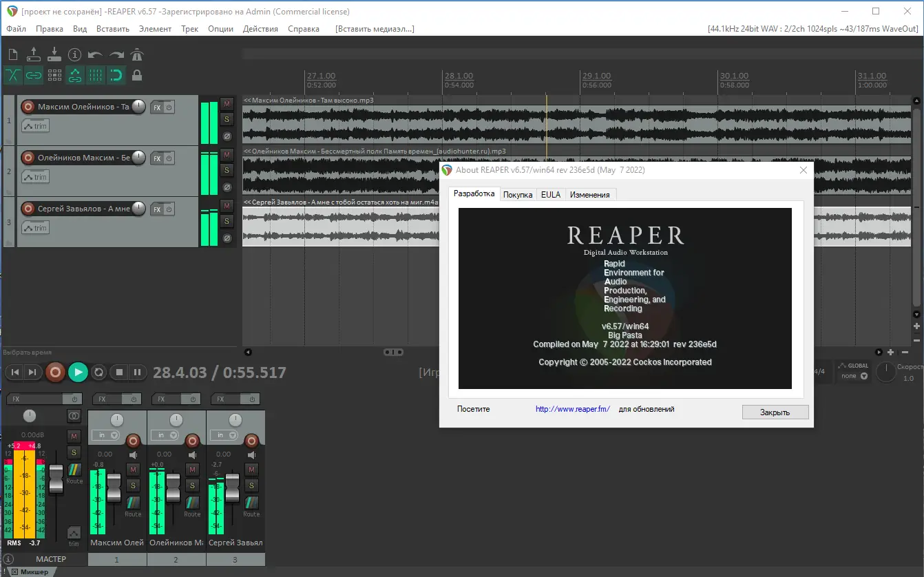The image size is (924, 577).
Task: Mute track 1 in the track panel
Action: 227,104
